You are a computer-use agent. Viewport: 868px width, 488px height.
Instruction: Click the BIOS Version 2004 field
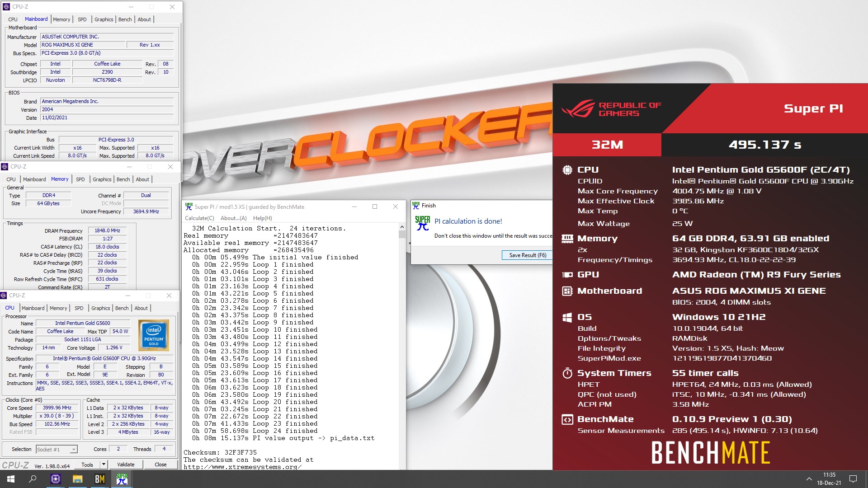coord(107,109)
